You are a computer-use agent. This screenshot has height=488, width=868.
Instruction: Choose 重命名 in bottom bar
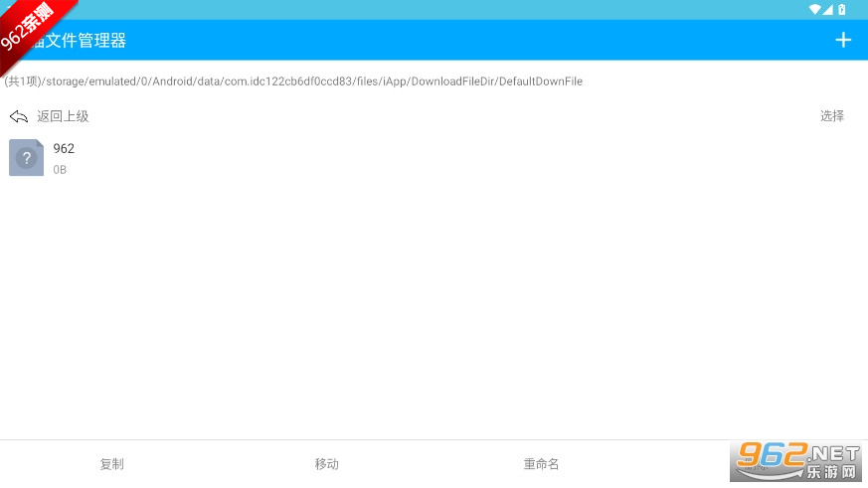click(542, 464)
